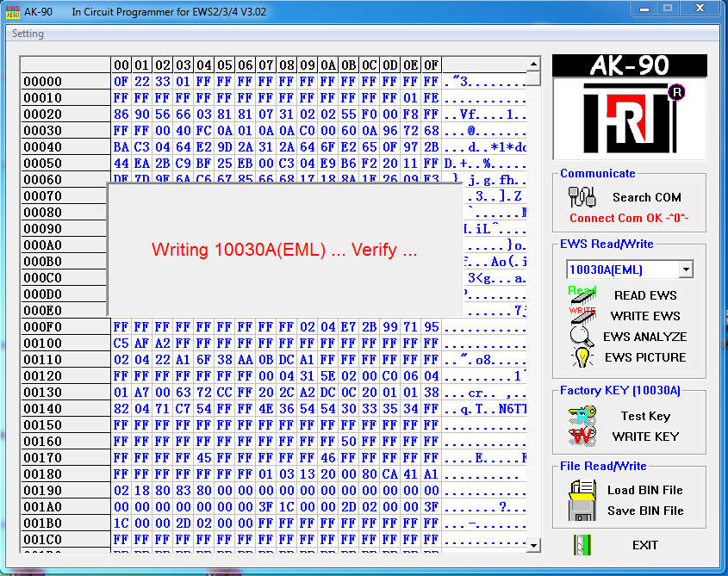Click the READ EWS chip icon
The image size is (728, 576).
pos(582,294)
